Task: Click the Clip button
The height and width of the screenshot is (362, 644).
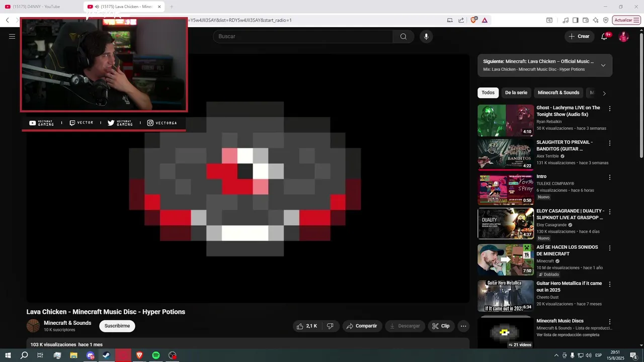Action: [x=441, y=326]
